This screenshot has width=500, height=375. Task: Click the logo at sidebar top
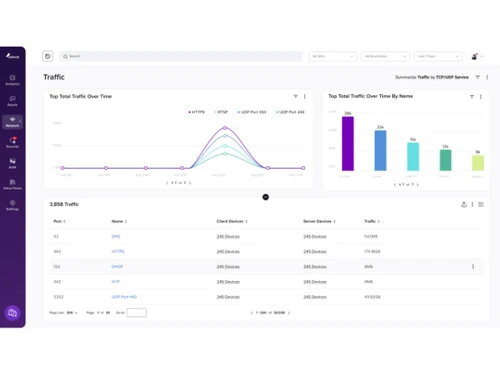click(12, 56)
